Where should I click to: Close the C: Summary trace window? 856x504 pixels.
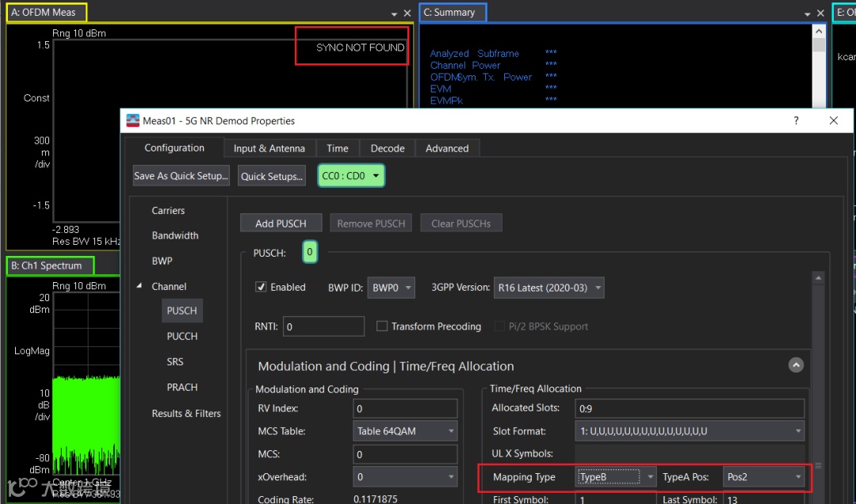[x=820, y=13]
